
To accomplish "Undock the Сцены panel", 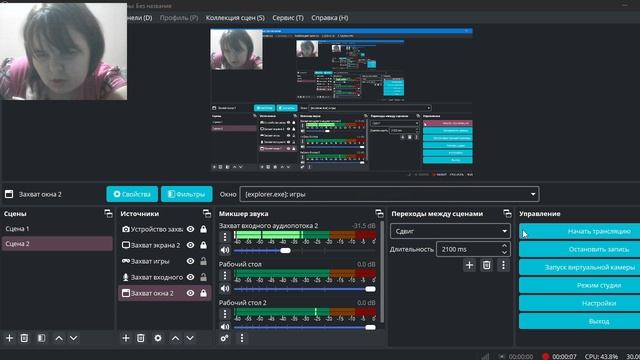I will [x=108, y=213].
